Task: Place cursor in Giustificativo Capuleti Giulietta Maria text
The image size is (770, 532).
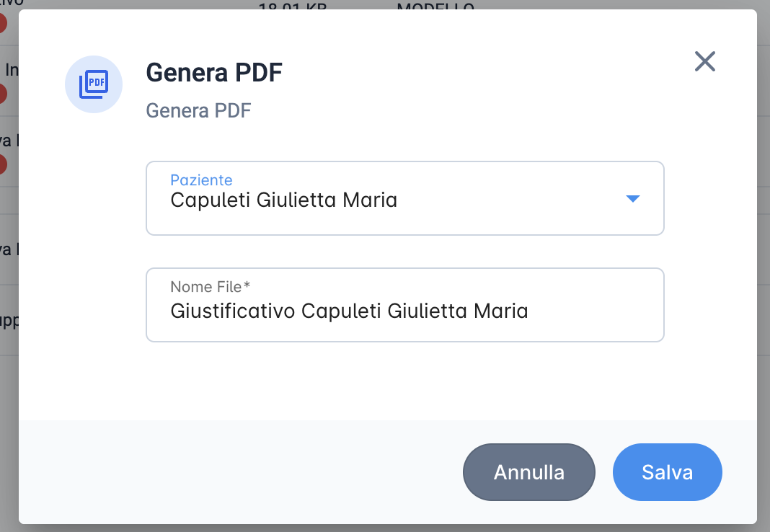Action: [x=349, y=311]
